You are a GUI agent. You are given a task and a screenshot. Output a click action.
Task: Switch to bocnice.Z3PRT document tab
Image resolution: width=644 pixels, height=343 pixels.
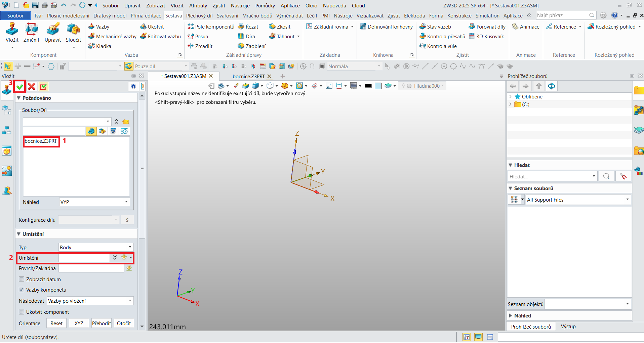(248, 76)
